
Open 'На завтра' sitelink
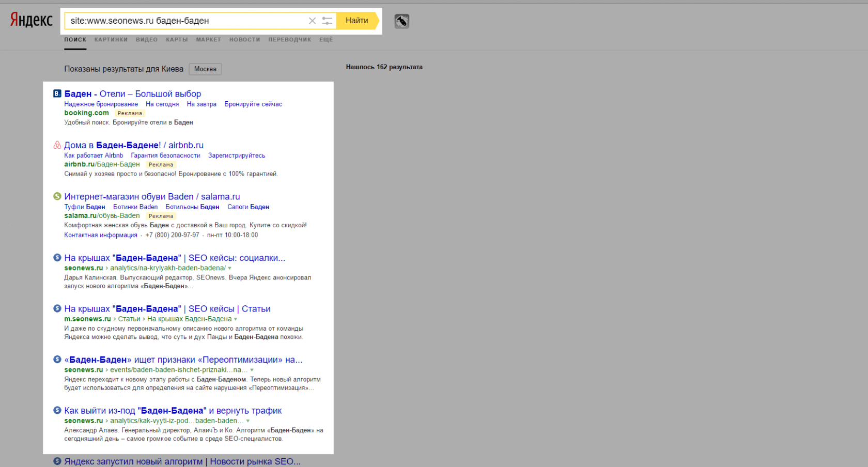202,104
